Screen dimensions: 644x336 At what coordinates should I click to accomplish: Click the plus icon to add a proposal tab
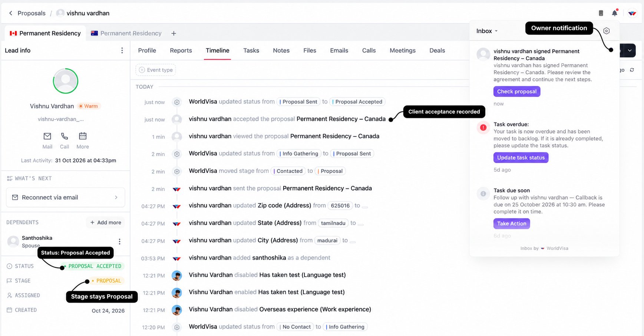174,33
